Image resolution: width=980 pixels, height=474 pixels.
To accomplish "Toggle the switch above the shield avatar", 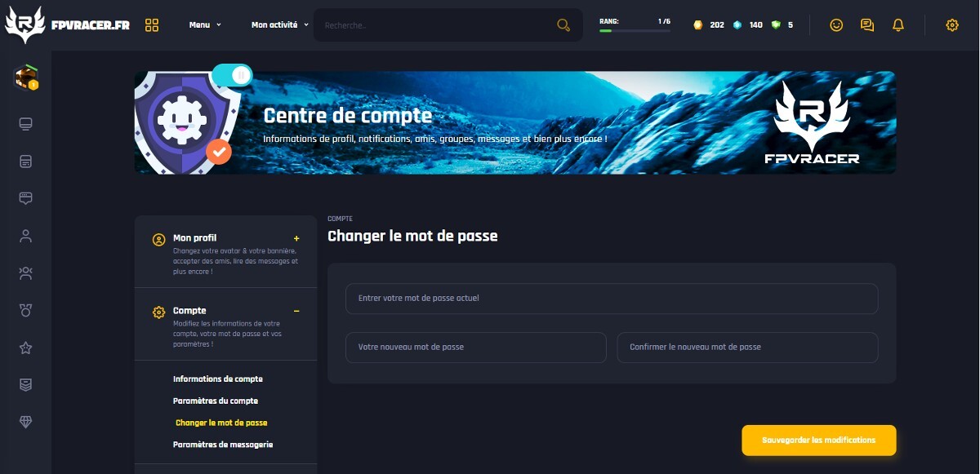I will click(x=233, y=76).
